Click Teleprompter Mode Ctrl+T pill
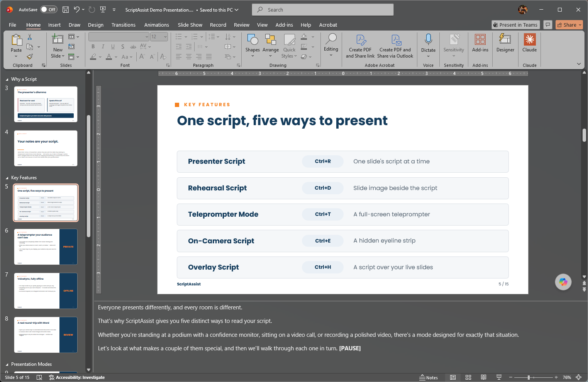 (x=323, y=214)
